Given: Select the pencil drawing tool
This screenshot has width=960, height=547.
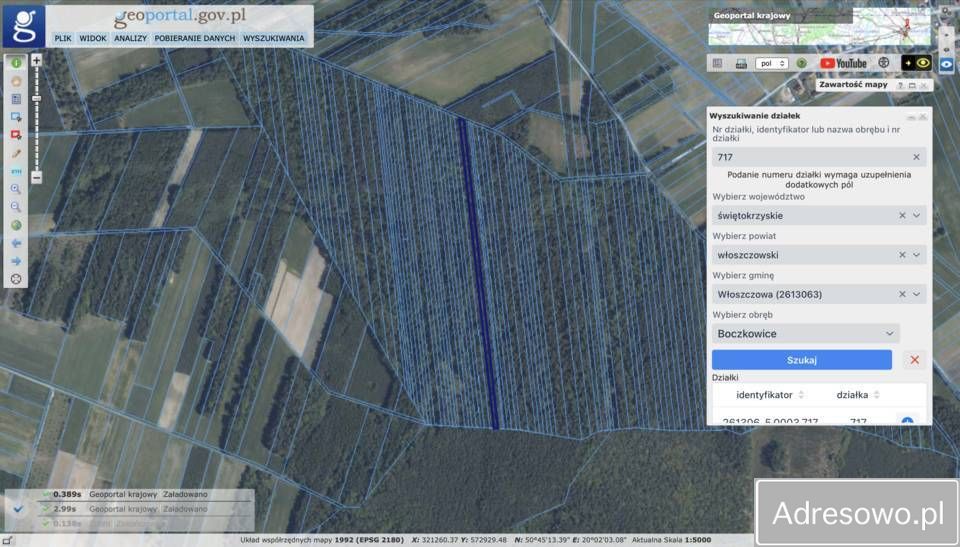Looking at the screenshot, I should coord(16,153).
